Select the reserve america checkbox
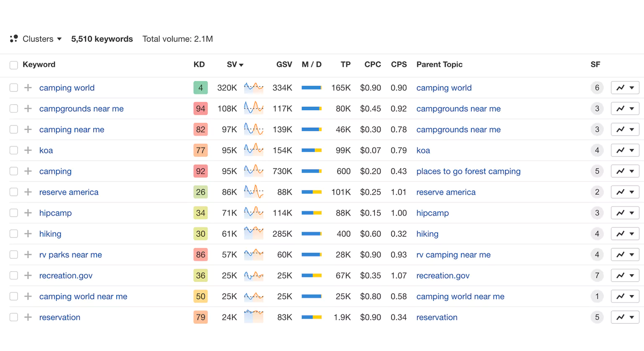The height and width of the screenshot is (351, 644). coord(14,192)
